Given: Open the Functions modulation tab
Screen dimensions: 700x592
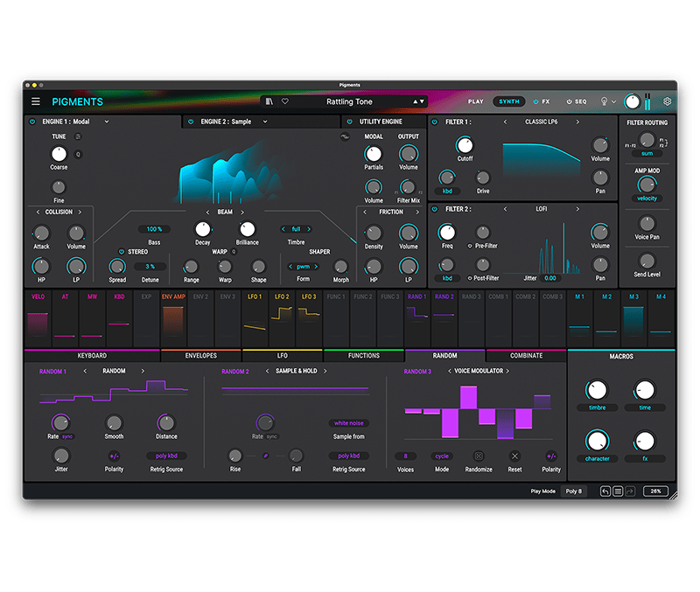Looking at the screenshot, I should [364, 356].
